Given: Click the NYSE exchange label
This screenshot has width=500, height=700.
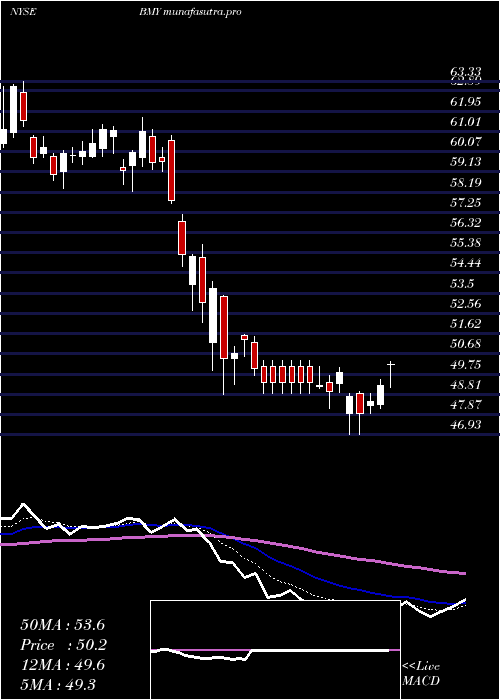Looking at the screenshot, I should [x=23, y=12].
